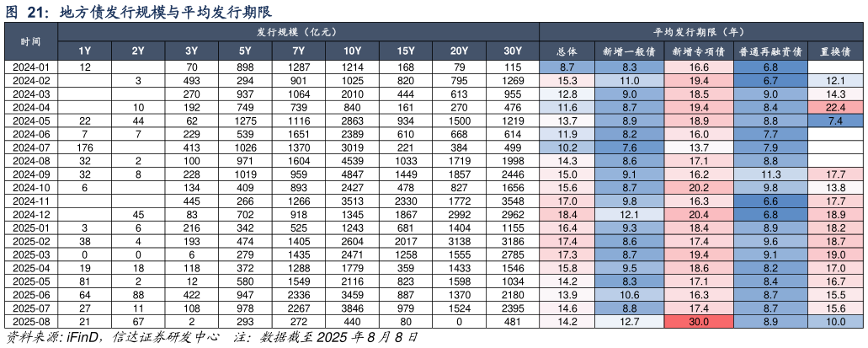Select the red 22.4 cell in 置换债

tap(835, 107)
